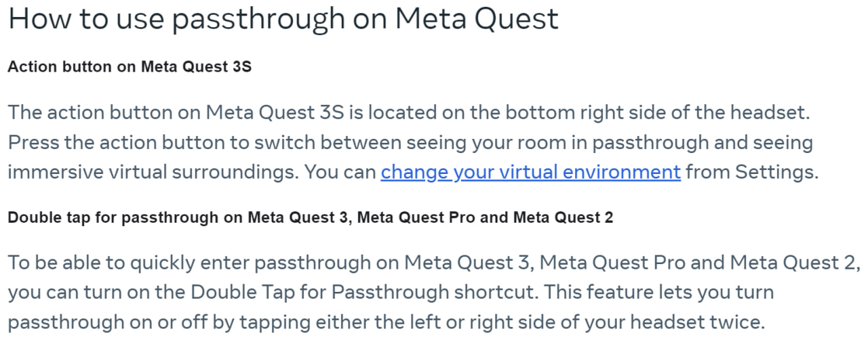Click "Meta Quest" in the large page title

477,19
